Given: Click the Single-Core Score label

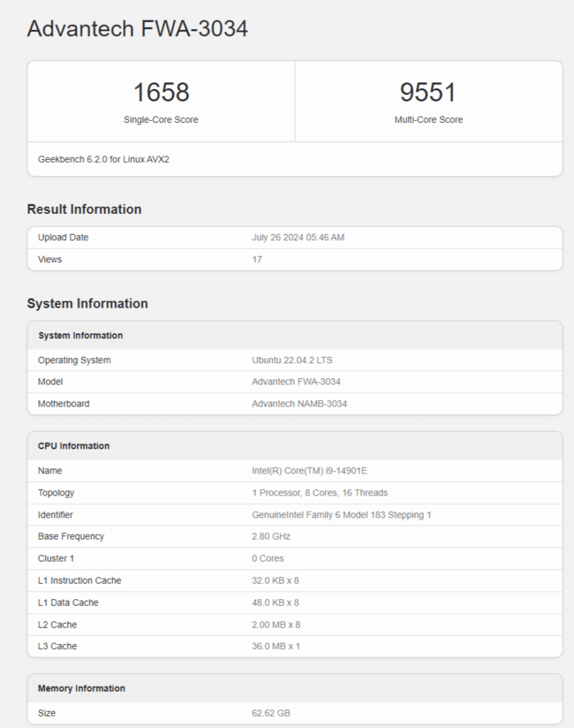Looking at the screenshot, I should 161,119.
